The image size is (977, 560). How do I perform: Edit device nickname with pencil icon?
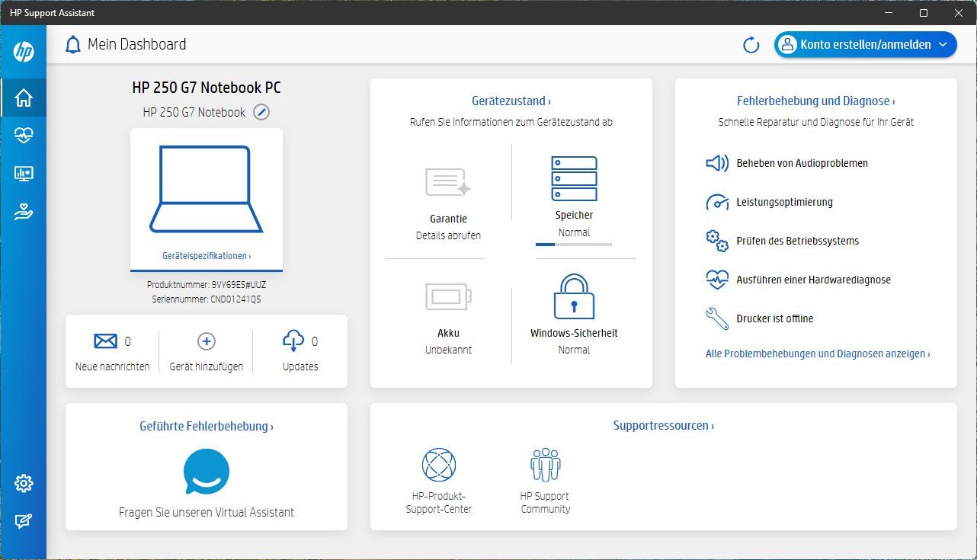[261, 112]
